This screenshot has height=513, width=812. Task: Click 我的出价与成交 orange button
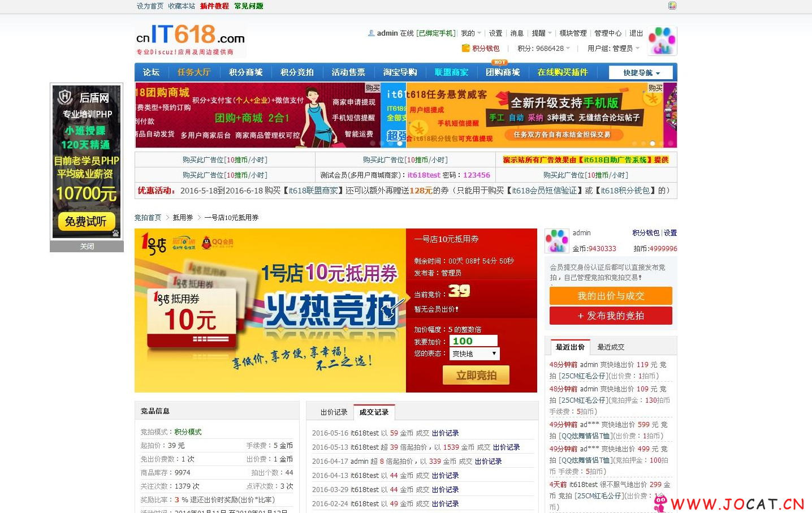611,296
